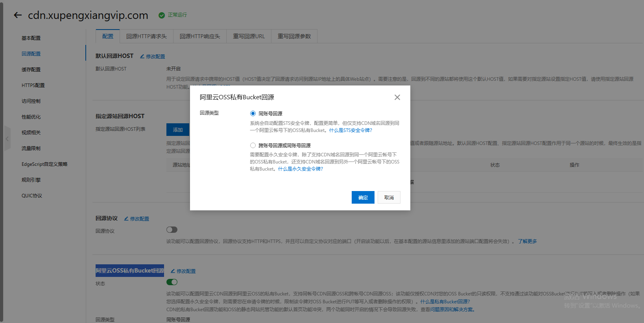Select 跨账号回源或同账号回源 radio option
Viewport: 644px width, 323px height.
(x=253, y=145)
